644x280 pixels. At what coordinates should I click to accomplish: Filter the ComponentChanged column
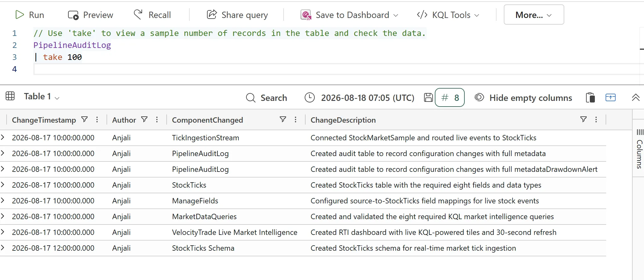(x=283, y=120)
